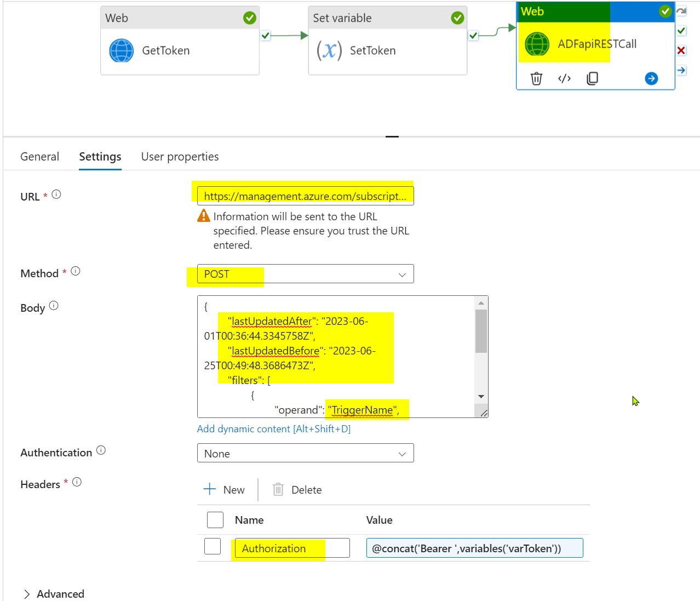Add a new header with New button

coord(224,489)
